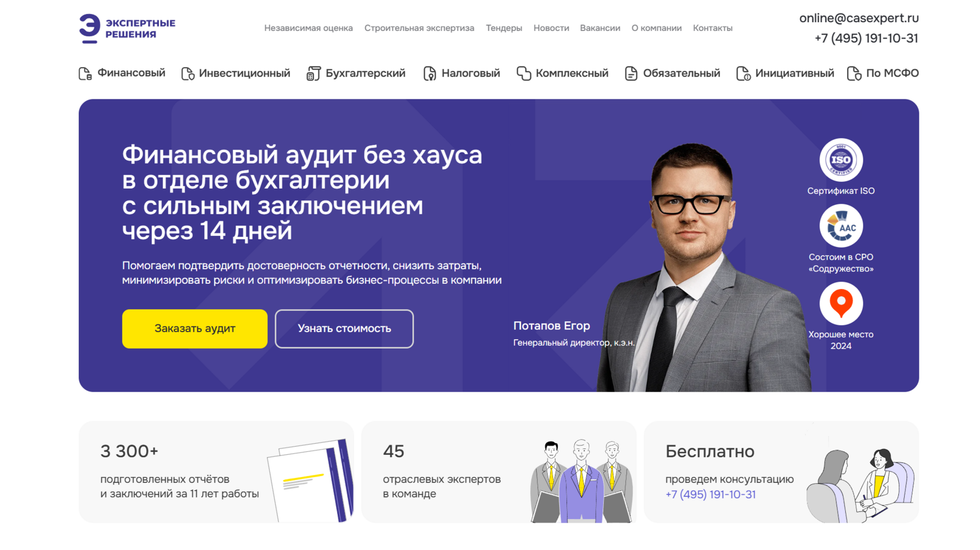Viewport: 980px width, 550px height.
Task: Click the По МСФО icon
Action: (x=853, y=74)
